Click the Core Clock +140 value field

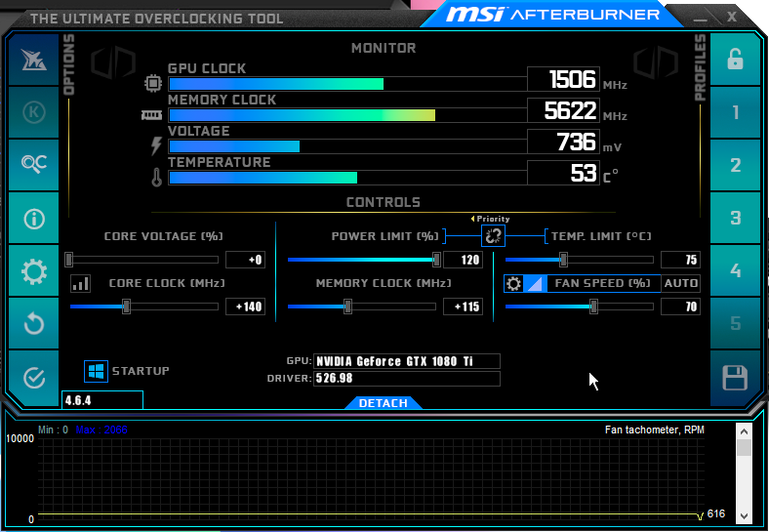(x=245, y=307)
